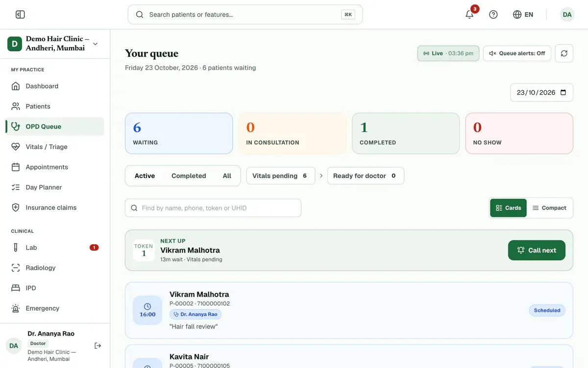Open DA user avatar in top bar
588x368 pixels.
567,15
